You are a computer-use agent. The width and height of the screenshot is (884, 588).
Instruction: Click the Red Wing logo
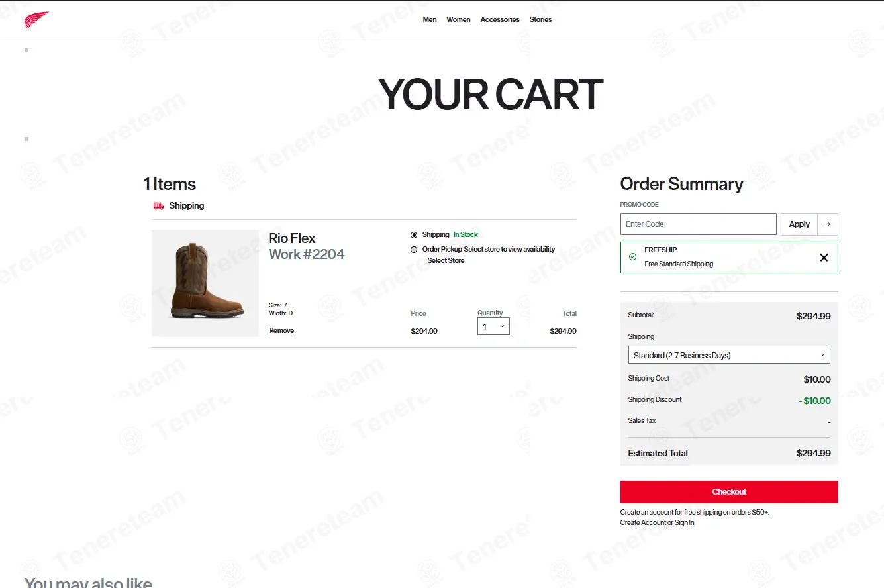(36, 20)
